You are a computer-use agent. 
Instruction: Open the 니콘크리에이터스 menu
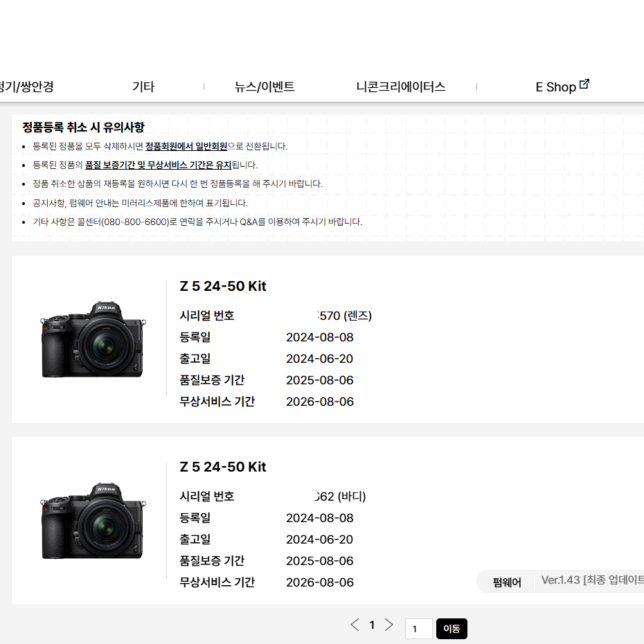[401, 87]
